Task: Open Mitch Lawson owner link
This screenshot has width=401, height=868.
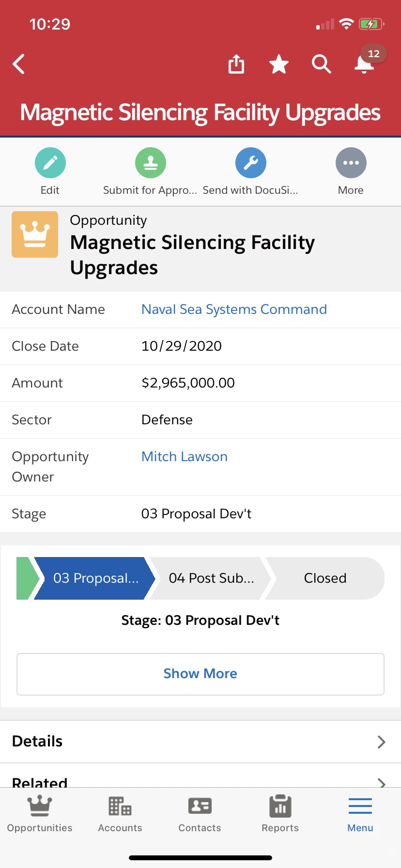Action: pos(185,457)
